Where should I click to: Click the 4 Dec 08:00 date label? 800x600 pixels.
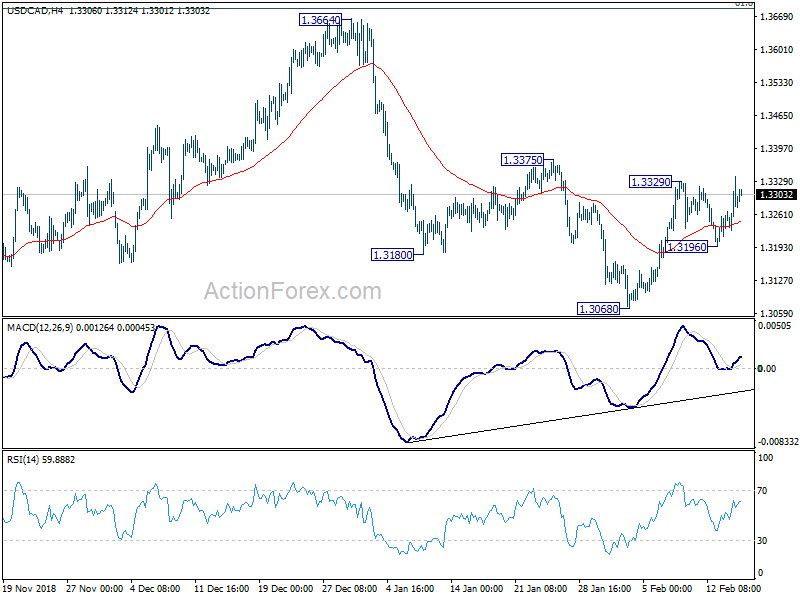coord(155,589)
